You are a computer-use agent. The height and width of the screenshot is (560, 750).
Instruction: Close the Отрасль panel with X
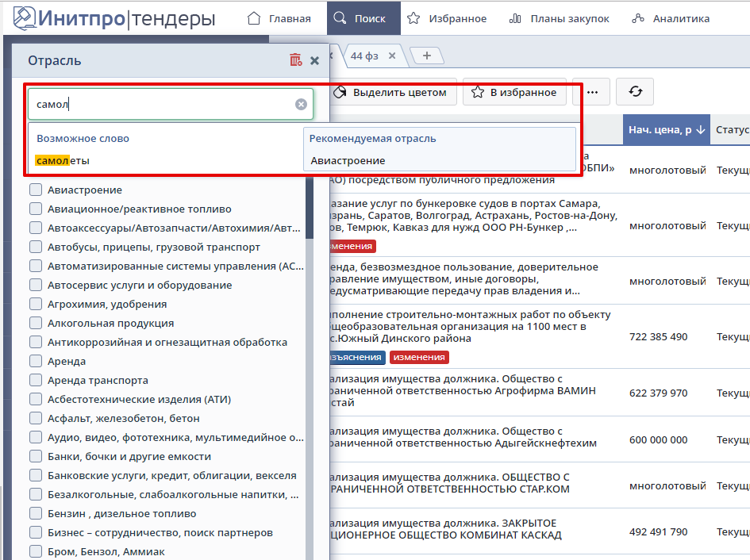pyautogui.click(x=315, y=60)
